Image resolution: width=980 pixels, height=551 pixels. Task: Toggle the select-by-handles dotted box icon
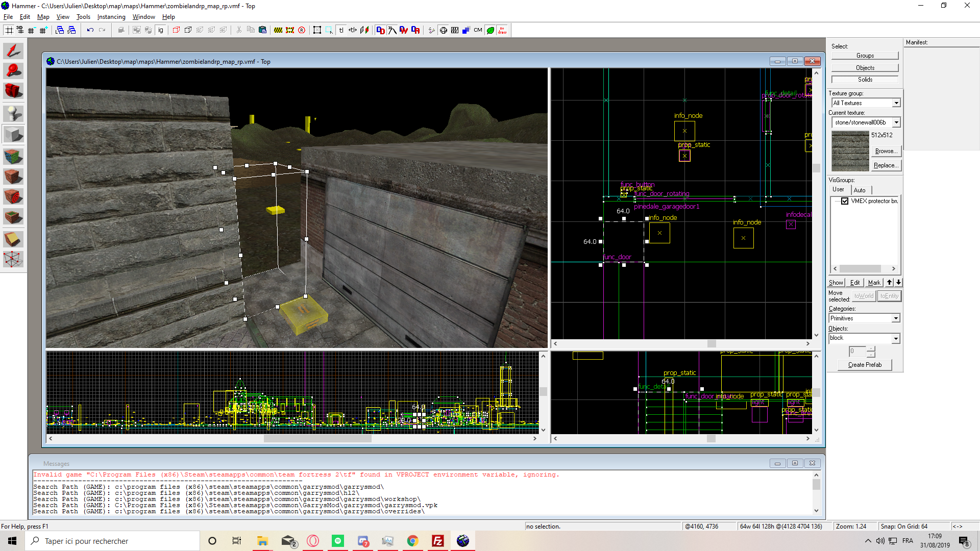329,30
